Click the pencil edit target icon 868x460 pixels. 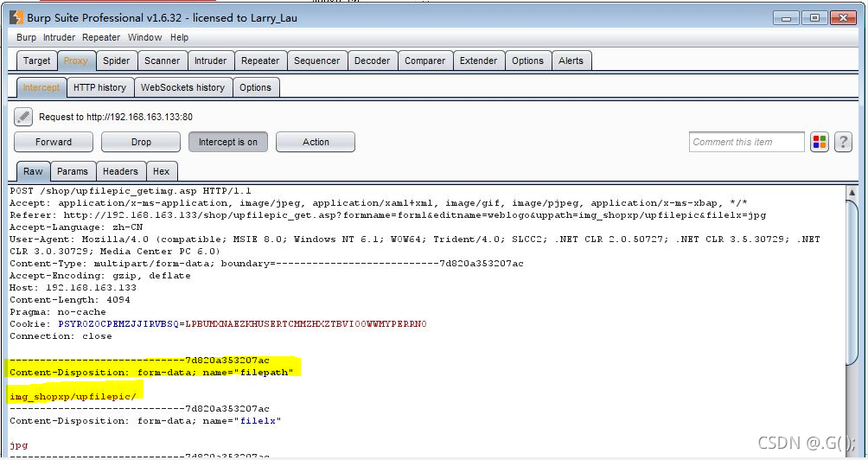(x=23, y=117)
